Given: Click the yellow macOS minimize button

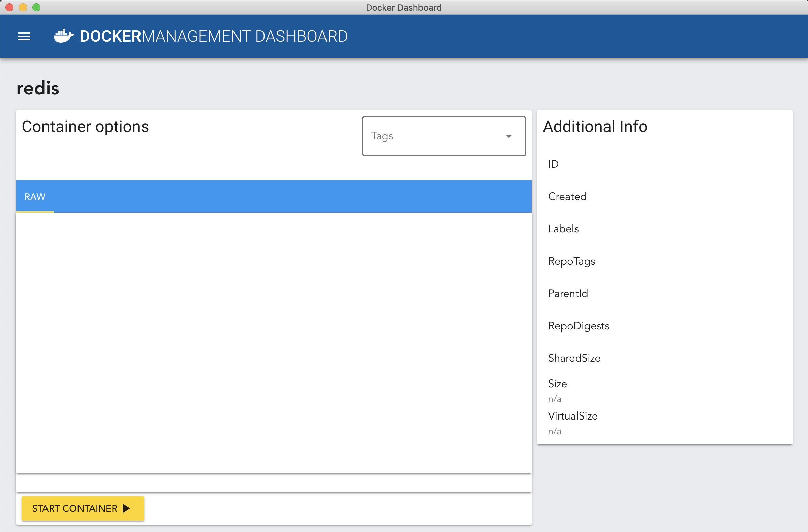Looking at the screenshot, I should (x=23, y=7).
